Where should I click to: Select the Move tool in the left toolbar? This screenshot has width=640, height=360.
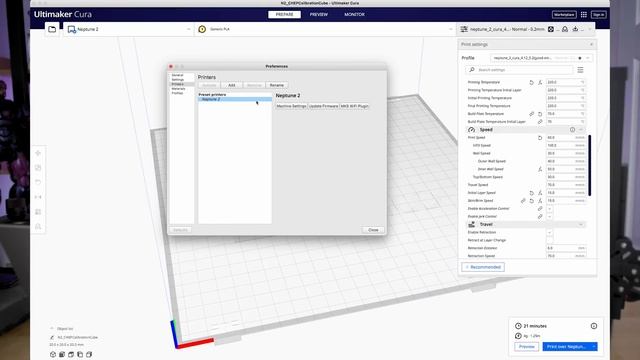click(38, 153)
